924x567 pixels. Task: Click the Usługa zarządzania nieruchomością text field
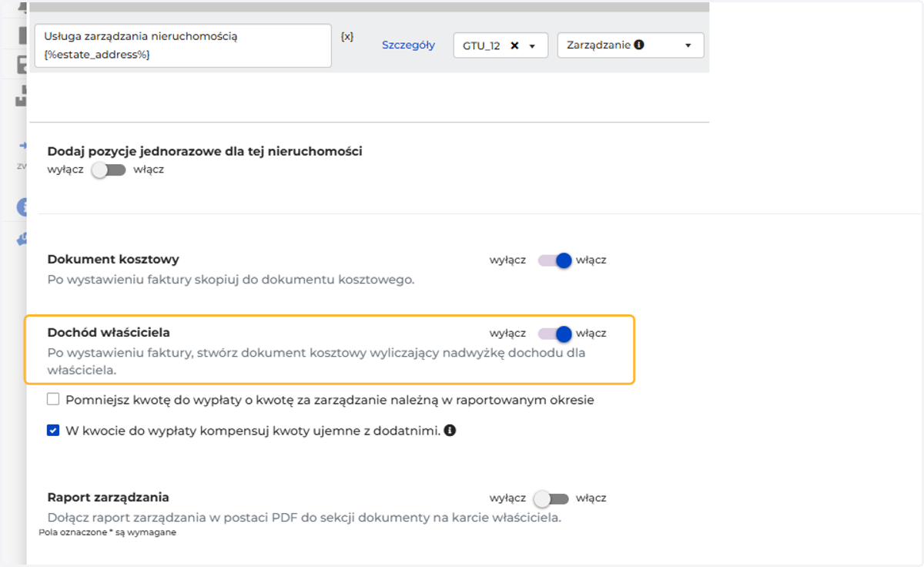183,45
